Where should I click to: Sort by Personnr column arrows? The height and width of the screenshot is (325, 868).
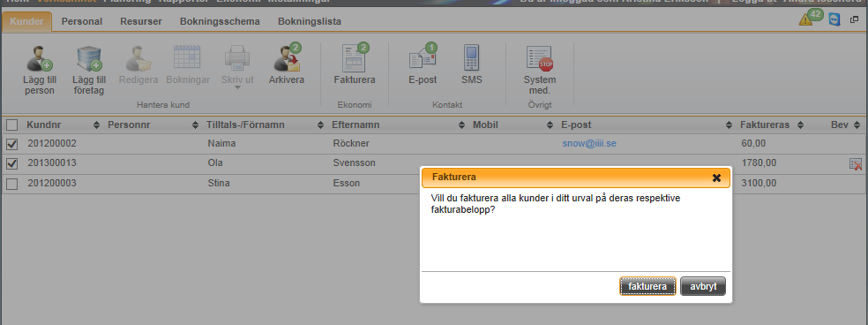(x=195, y=125)
